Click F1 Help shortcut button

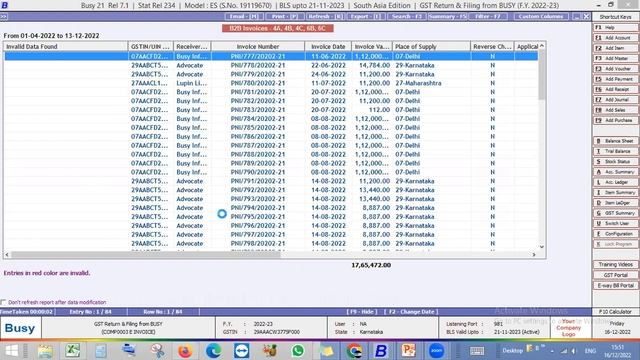[616, 27]
